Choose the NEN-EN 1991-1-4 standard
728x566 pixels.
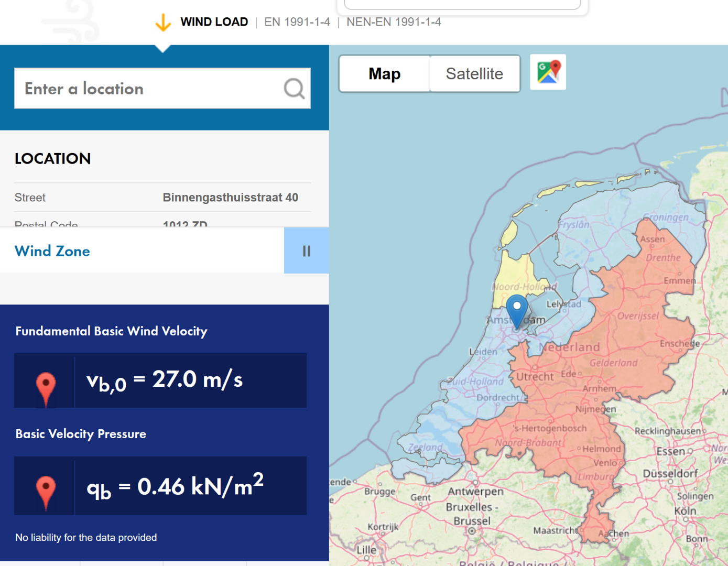pyautogui.click(x=394, y=22)
